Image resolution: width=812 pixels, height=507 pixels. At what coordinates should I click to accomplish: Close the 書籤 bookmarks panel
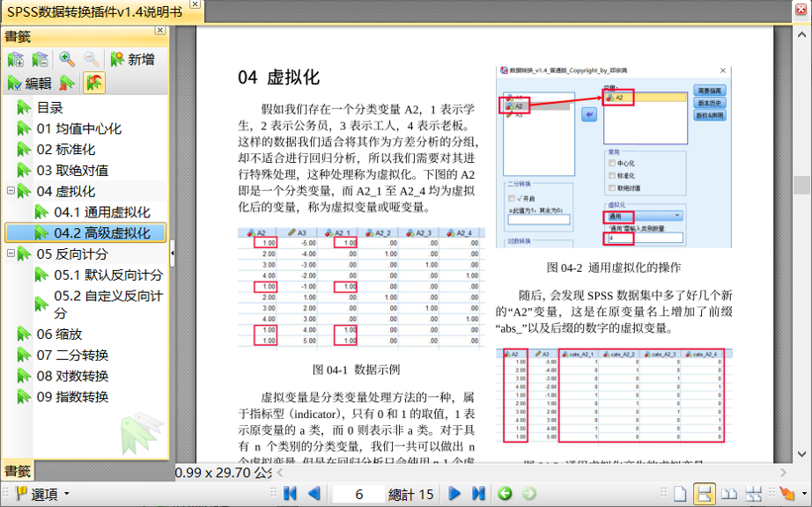click(160, 31)
